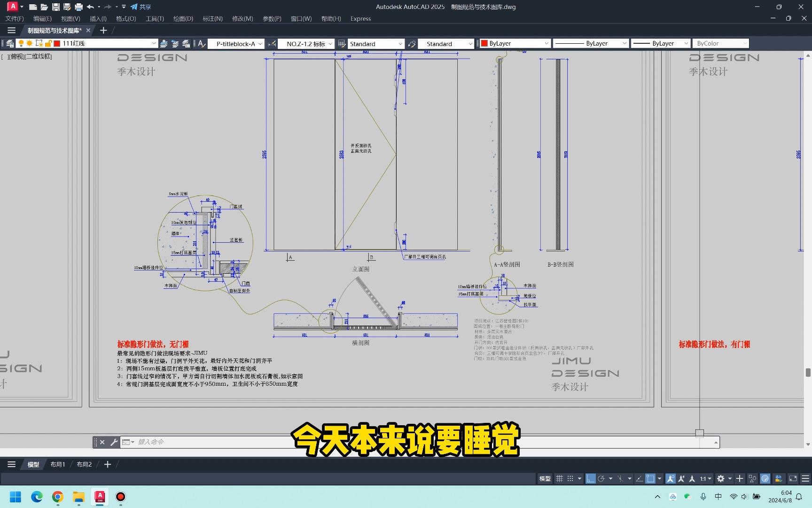Open the annotation scale 1:1 dropdown
Image resolution: width=812 pixels, height=508 pixels.
[x=705, y=478]
